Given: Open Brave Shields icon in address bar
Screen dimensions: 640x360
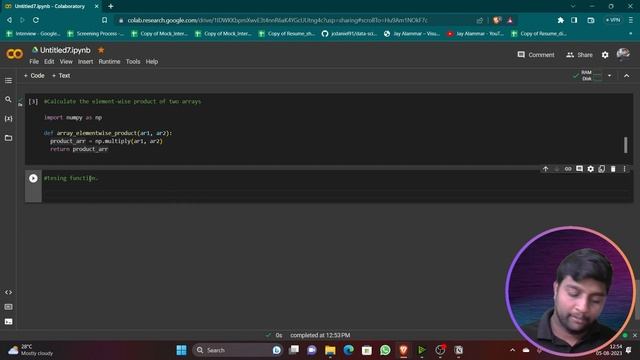Looking at the screenshot, I should tap(497, 20).
